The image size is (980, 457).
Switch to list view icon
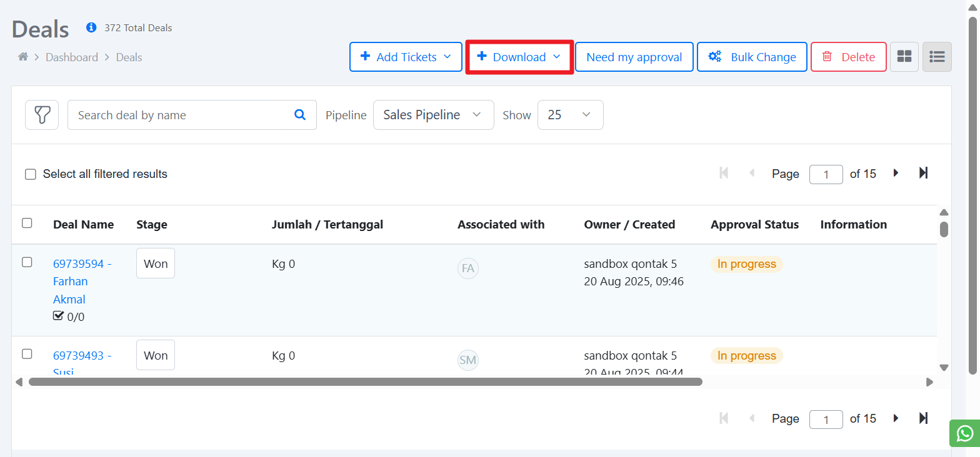[937, 57]
